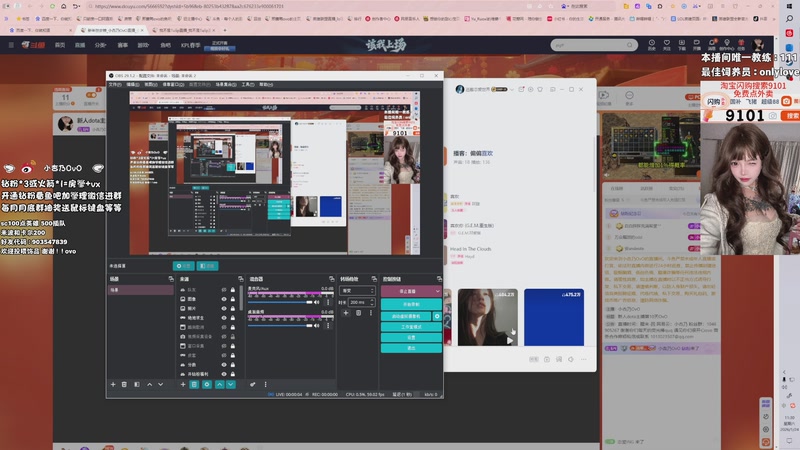The image size is (800, 450).
Task: Open transition properties three-dot menu
Action: pos(371,313)
